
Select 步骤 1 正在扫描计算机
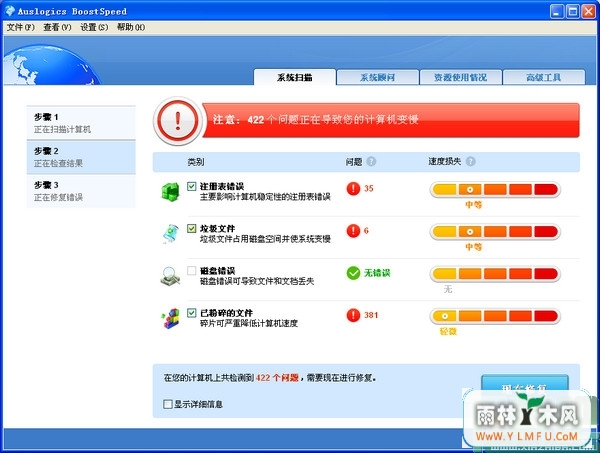[x=81, y=123]
